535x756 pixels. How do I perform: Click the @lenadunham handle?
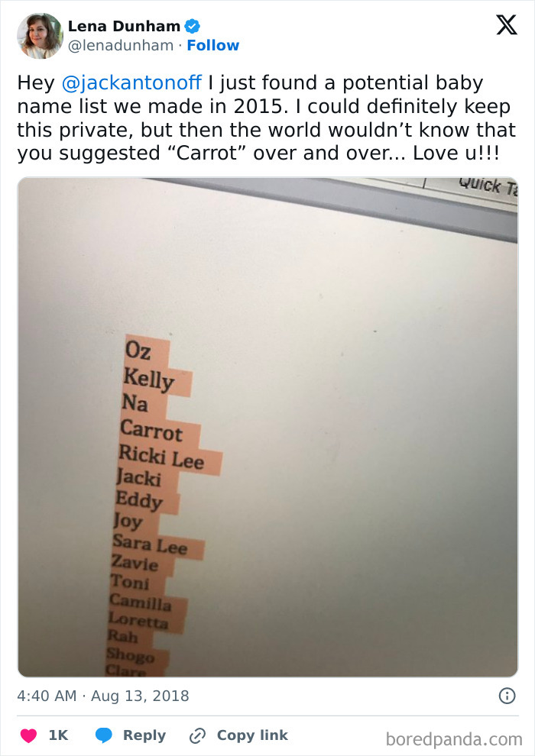(x=117, y=46)
